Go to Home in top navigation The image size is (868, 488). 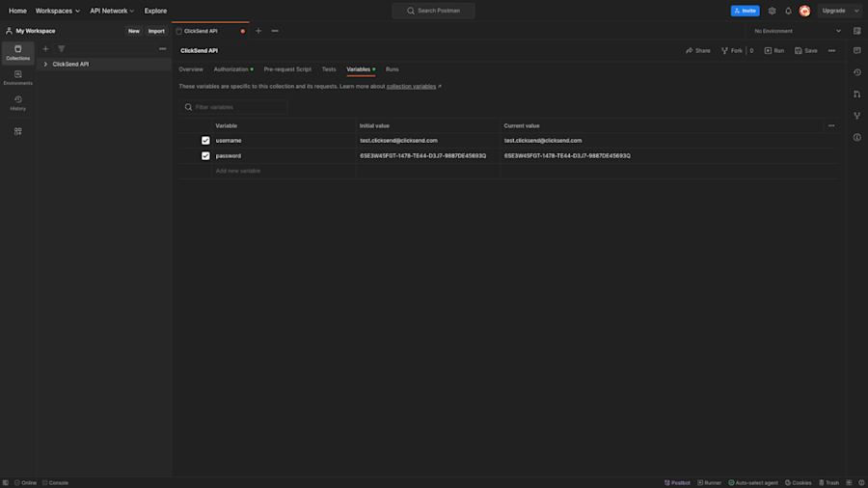[x=17, y=11]
